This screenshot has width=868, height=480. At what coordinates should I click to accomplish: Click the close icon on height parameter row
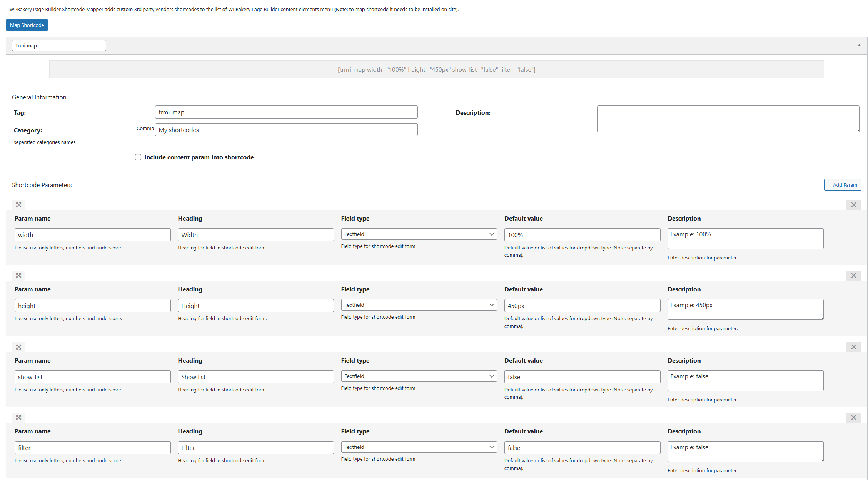click(x=853, y=276)
